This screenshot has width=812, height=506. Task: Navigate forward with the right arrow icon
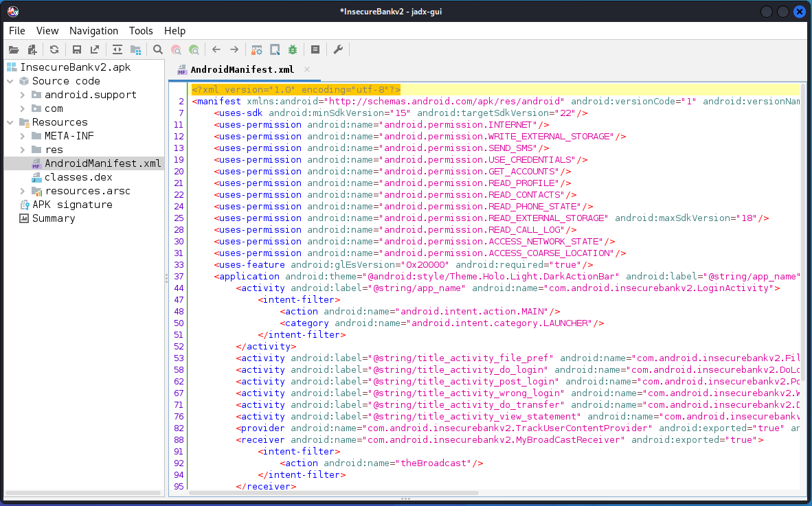click(234, 49)
